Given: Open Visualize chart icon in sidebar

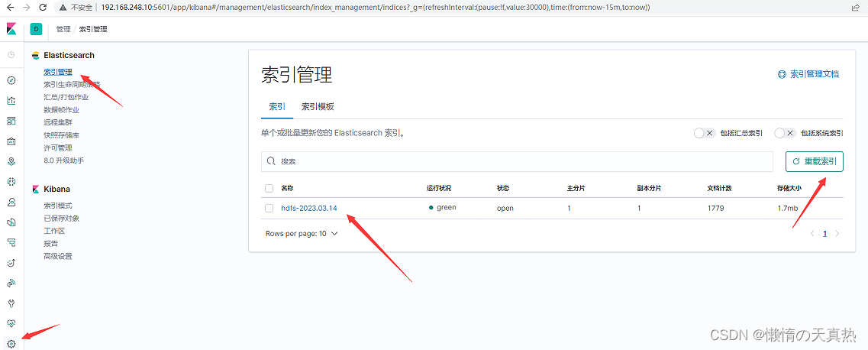Looking at the screenshot, I should [x=11, y=100].
